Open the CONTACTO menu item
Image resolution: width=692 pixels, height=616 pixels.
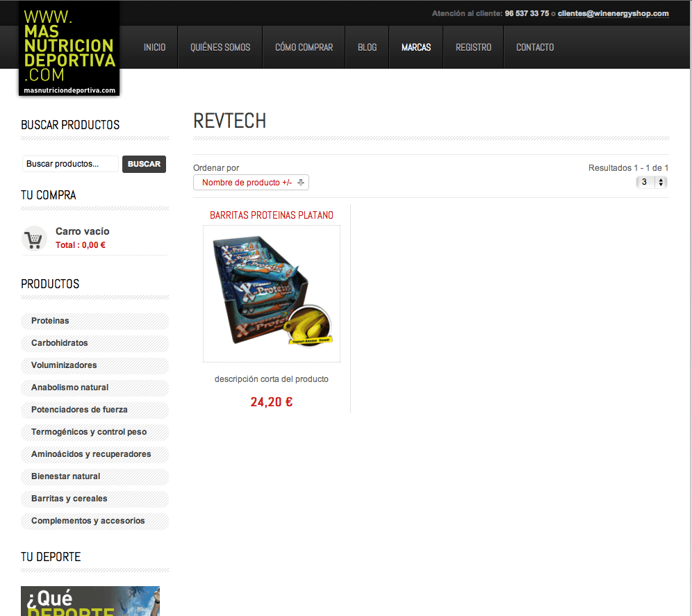pos(535,47)
